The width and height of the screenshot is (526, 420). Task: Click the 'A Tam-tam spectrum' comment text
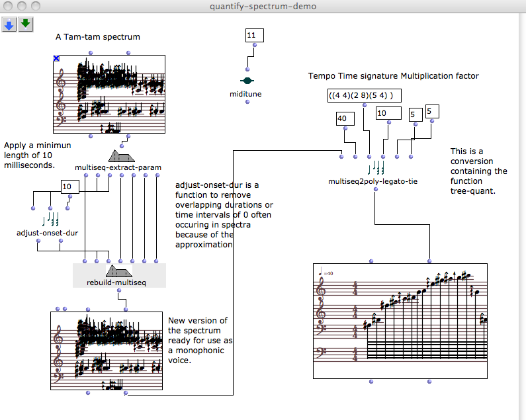click(x=98, y=37)
